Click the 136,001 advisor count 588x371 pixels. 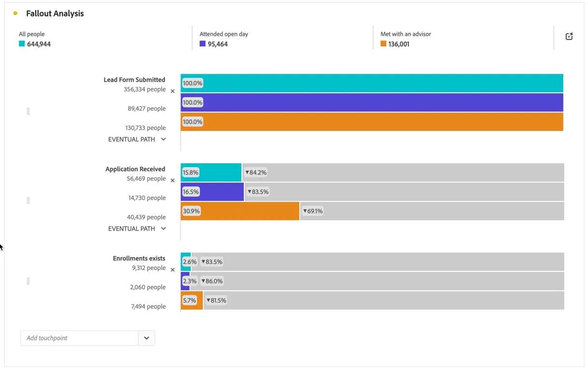[399, 44]
